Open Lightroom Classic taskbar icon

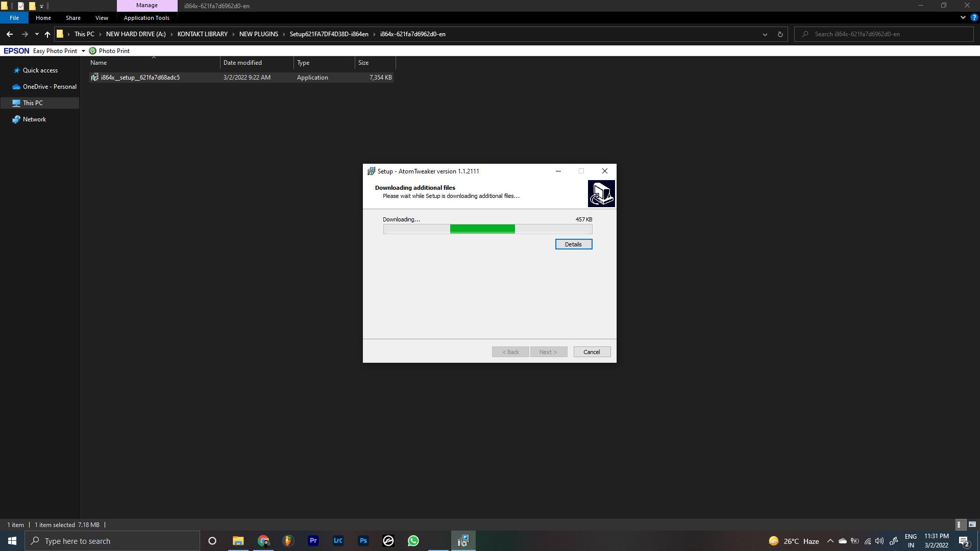tap(338, 541)
